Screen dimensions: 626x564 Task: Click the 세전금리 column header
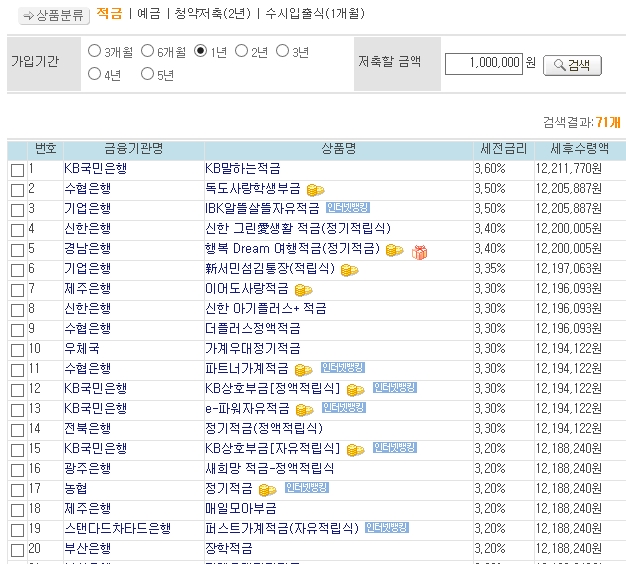pyautogui.click(x=503, y=149)
